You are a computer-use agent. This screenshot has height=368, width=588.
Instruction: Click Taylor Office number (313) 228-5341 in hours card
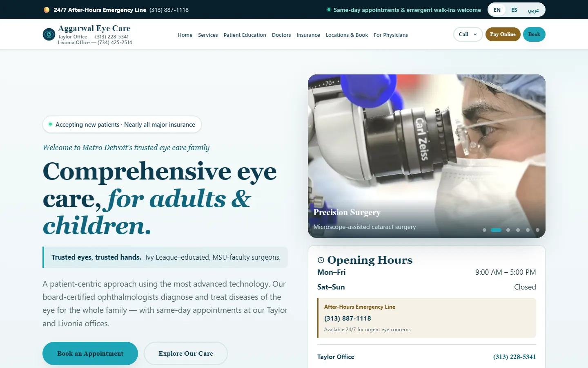514,357
